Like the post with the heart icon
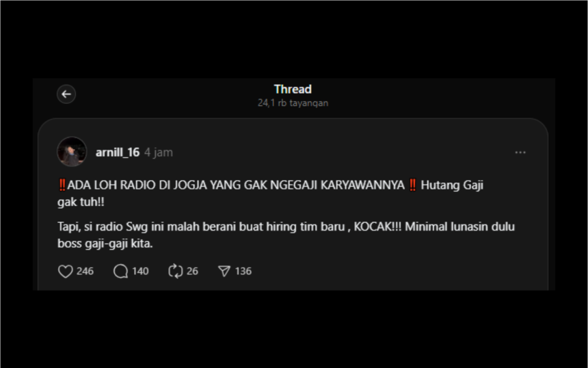 [x=65, y=272]
